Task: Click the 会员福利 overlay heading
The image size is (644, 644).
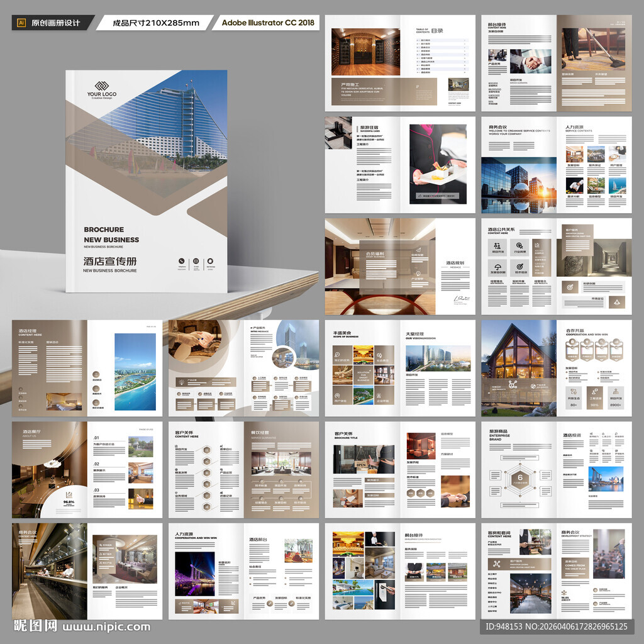Action: coord(375,254)
